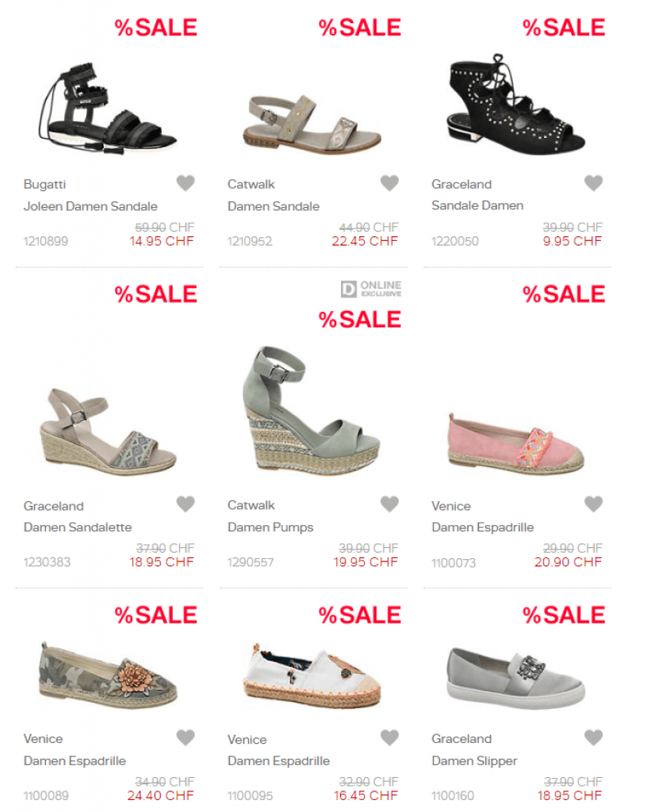Open the black Bugatti fringed sandal image
Screen dimensions: 647x812
coord(108,109)
